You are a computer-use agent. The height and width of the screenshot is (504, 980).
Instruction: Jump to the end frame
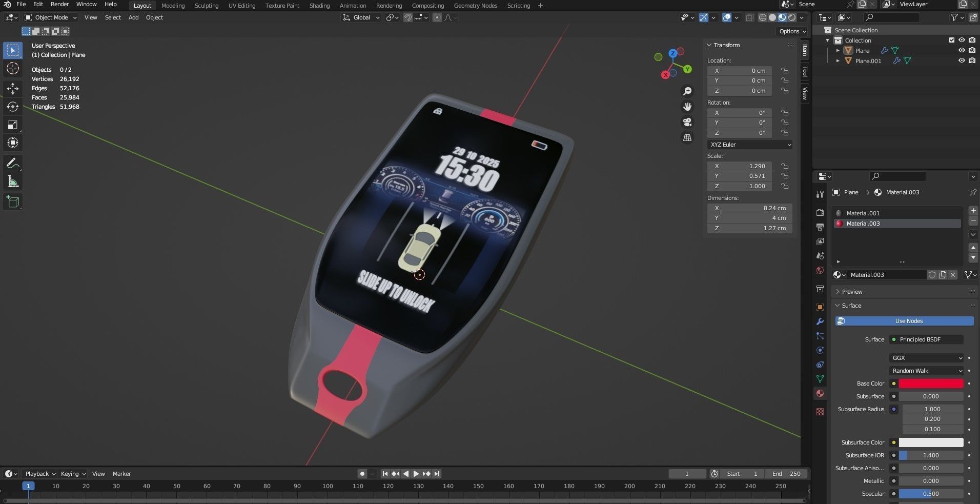tap(437, 474)
